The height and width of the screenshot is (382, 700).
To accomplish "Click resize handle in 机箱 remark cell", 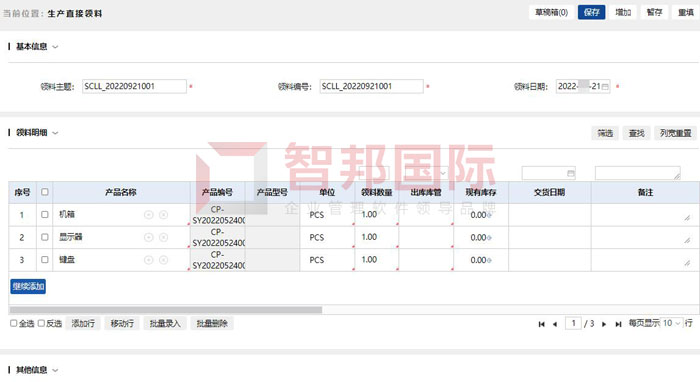I will pos(687,218).
